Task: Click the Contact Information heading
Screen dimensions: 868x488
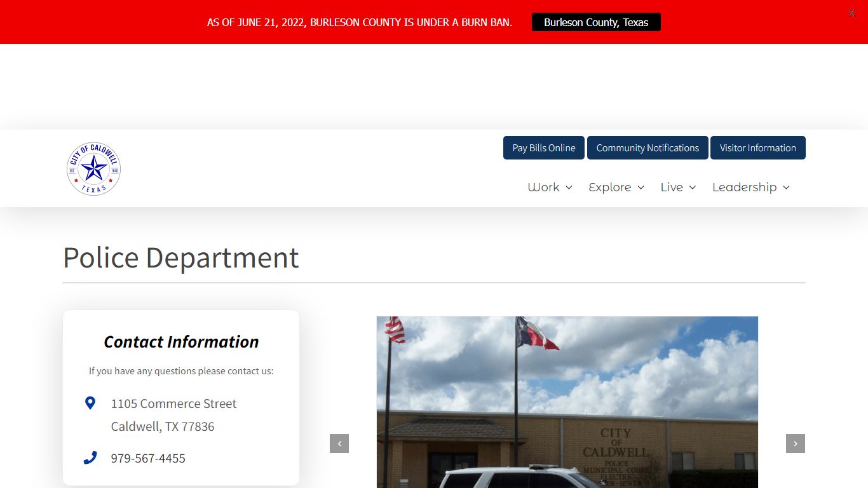Action: pos(181,342)
